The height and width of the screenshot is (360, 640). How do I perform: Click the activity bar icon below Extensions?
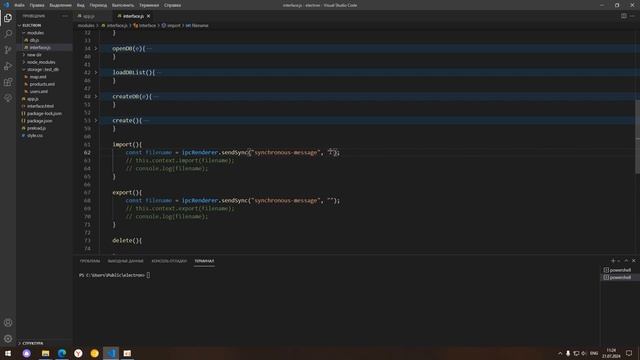point(8,98)
